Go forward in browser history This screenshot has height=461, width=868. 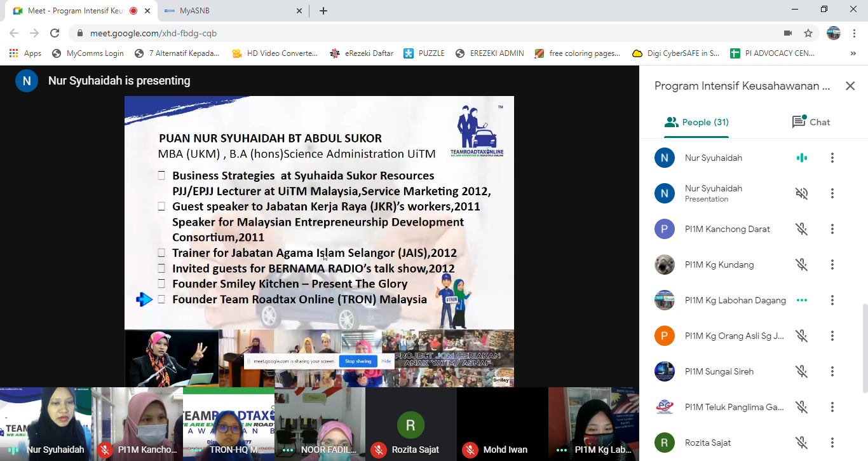[34, 33]
